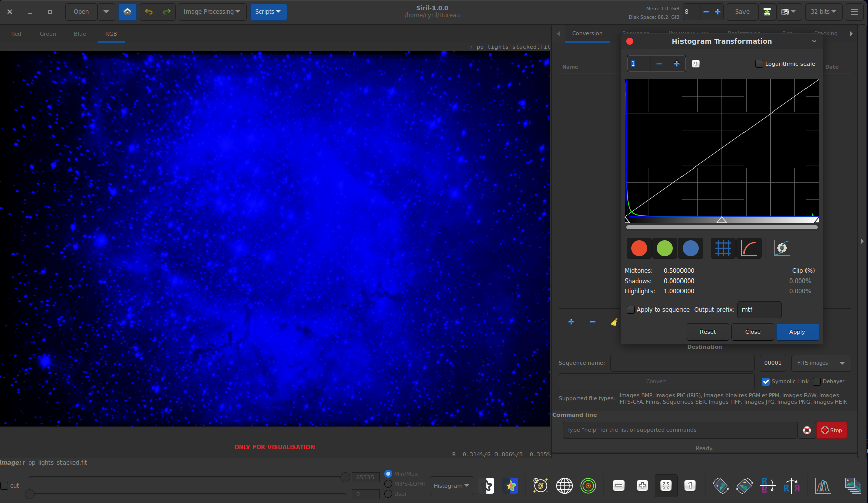Enable Logarithmic scale checkbox
The width and height of the screenshot is (868, 503).
click(x=759, y=64)
